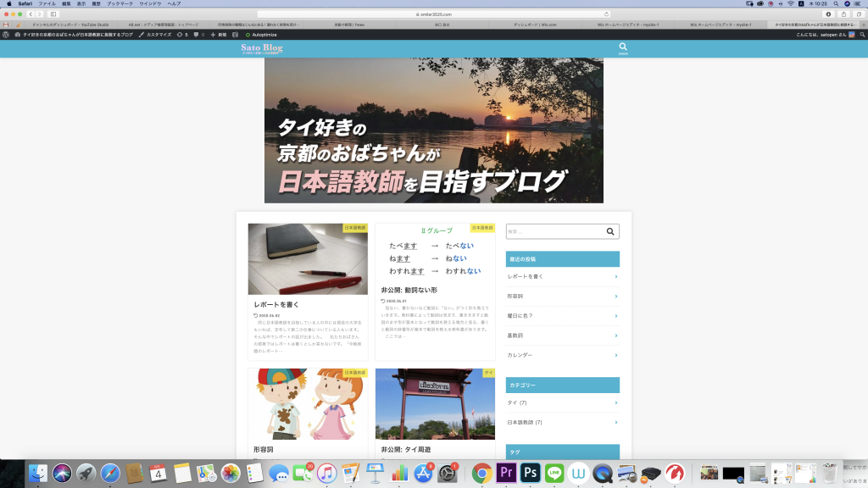Image resolution: width=868 pixels, height=488 pixels.
Task: Click the WordPress logo in admin bar
Action: tap(7, 34)
